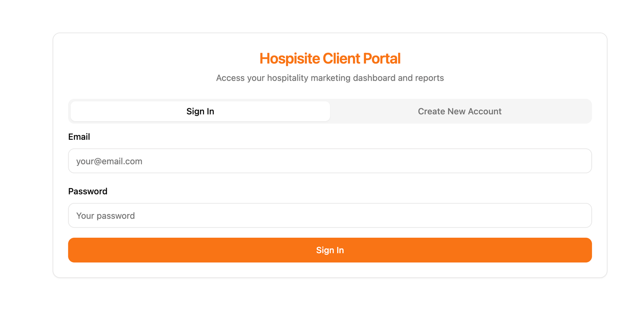
Task: Click the Password field label
Action: 88,191
